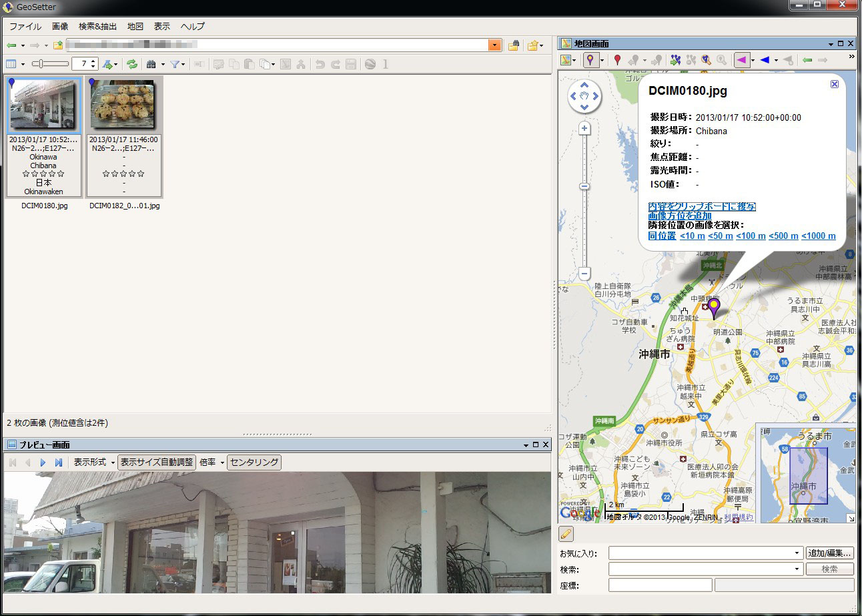Click the <100 m link
This screenshot has width=862, height=616.
click(x=751, y=236)
